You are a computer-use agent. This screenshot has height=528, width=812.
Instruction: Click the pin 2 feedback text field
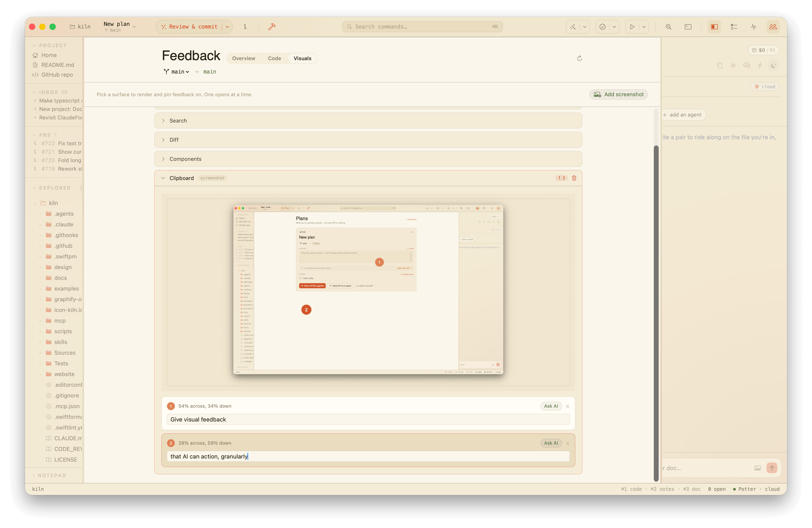368,456
